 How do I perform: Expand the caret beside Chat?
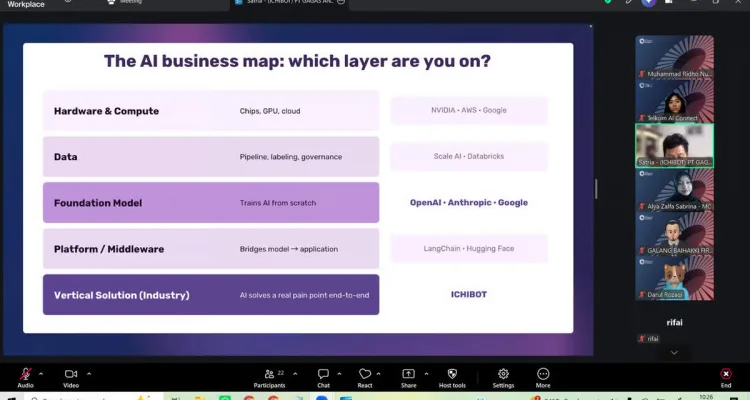coord(339,374)
